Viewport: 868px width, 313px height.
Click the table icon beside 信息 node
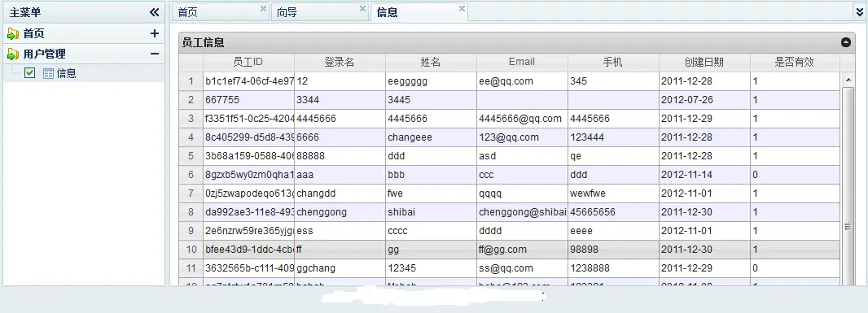pyautogui.click(x=48, y=73)
